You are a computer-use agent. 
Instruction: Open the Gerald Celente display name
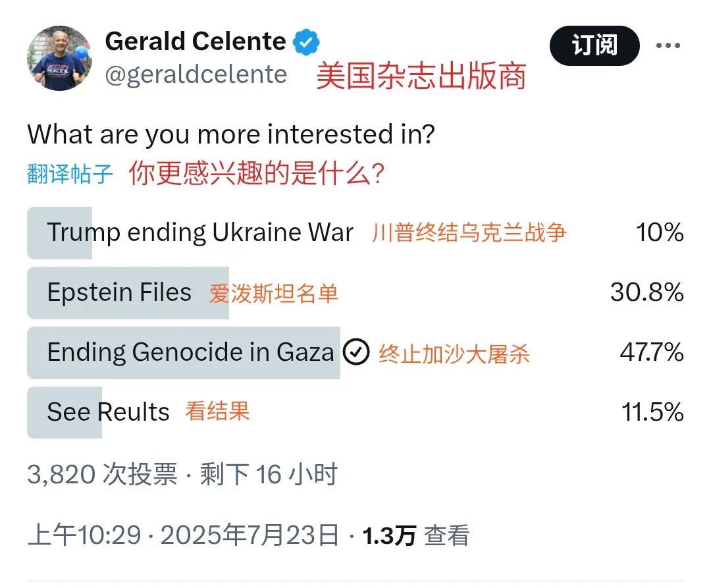click(196, 42)
